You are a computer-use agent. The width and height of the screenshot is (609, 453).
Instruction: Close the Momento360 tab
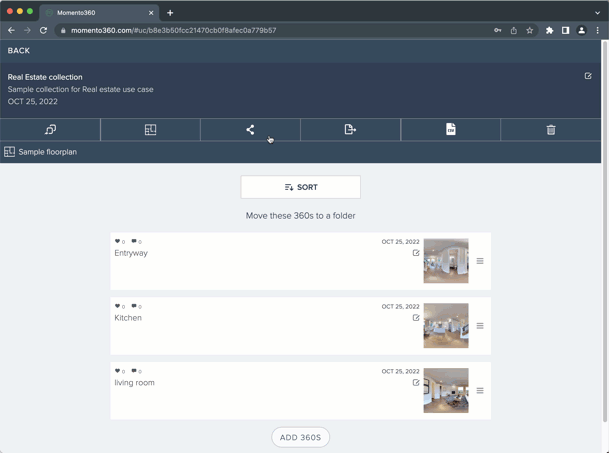click(x=151, y=13)
